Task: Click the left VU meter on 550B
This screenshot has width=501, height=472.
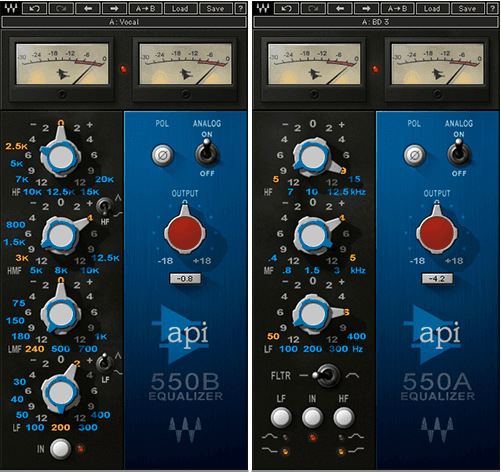Action: coord(62,63)
